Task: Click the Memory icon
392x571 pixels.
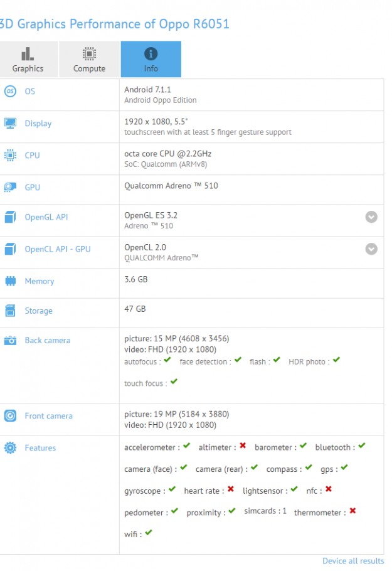Action: [x=10, y=281]
